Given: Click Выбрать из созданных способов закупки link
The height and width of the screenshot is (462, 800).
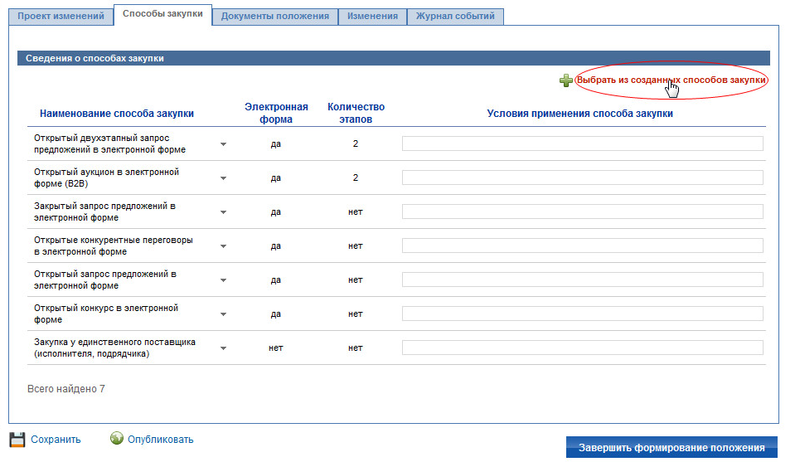Looking at the screenshot, I should click(671, 80).
